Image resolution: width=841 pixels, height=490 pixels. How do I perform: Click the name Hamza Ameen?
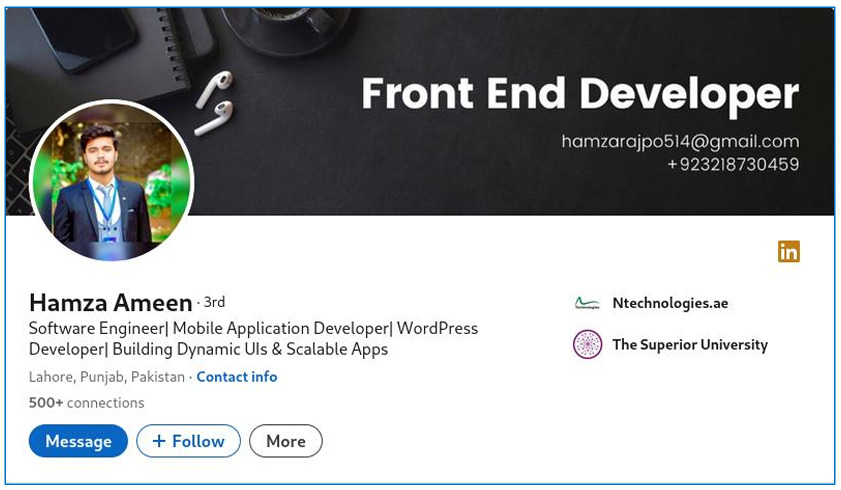[110, 302]
